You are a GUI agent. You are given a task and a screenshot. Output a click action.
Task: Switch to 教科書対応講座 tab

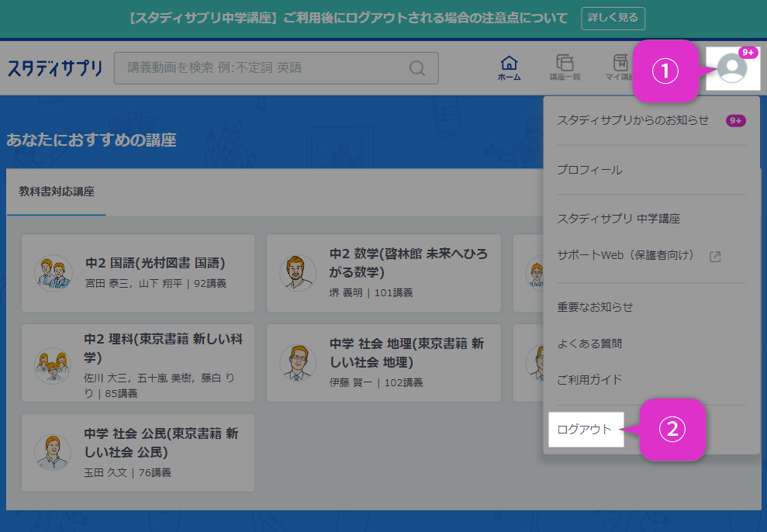point(57,192)
